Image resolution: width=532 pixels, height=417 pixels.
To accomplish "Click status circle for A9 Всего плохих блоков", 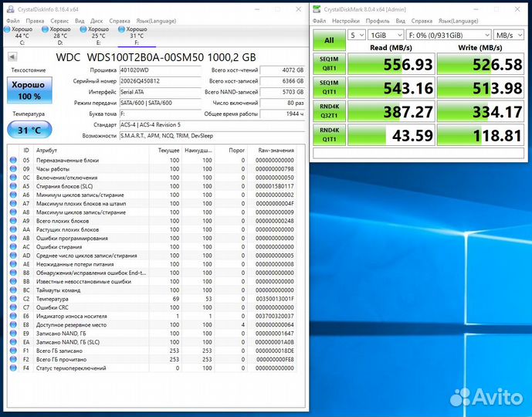I will click(13, 221).
